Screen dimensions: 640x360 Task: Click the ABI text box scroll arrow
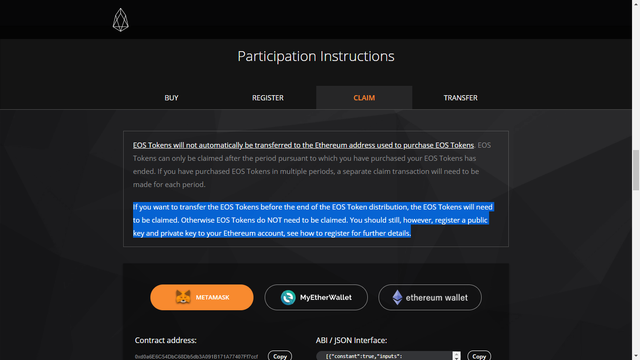tap(456, 356)
